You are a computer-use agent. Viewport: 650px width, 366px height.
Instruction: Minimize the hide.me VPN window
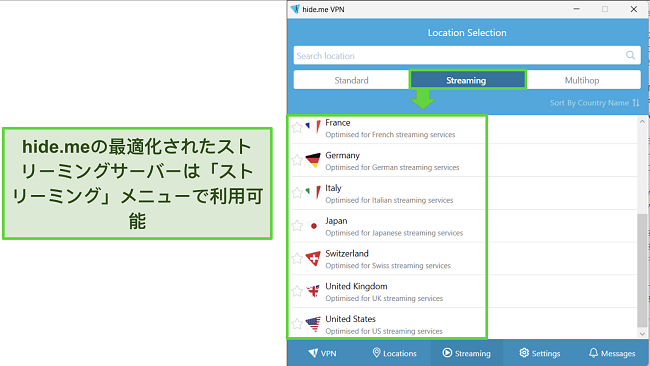pos(577,9)
